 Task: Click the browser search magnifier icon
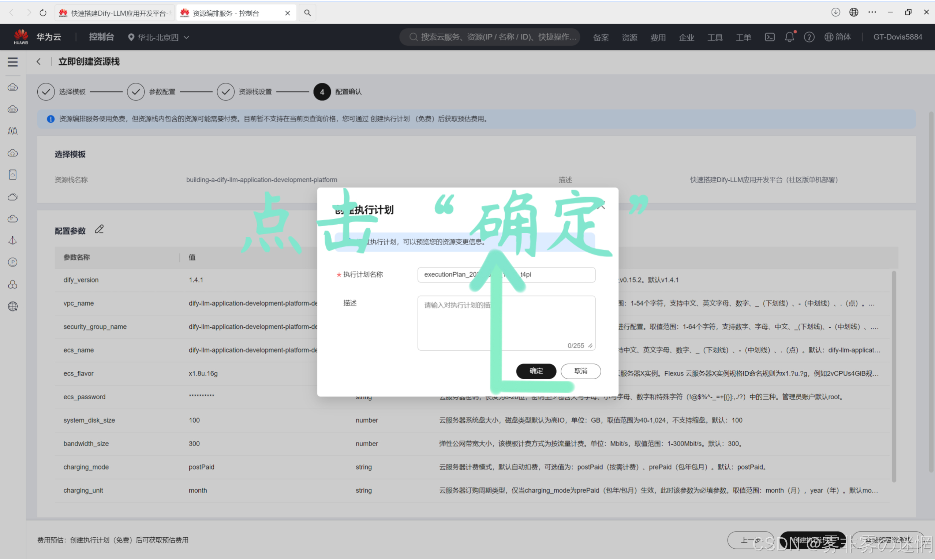coord(307,13)
